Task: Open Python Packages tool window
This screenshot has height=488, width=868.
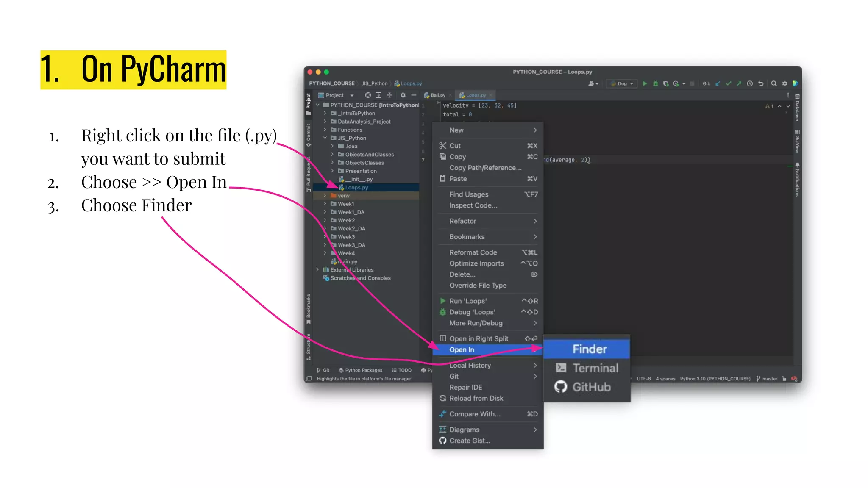Action: [360, 370]
